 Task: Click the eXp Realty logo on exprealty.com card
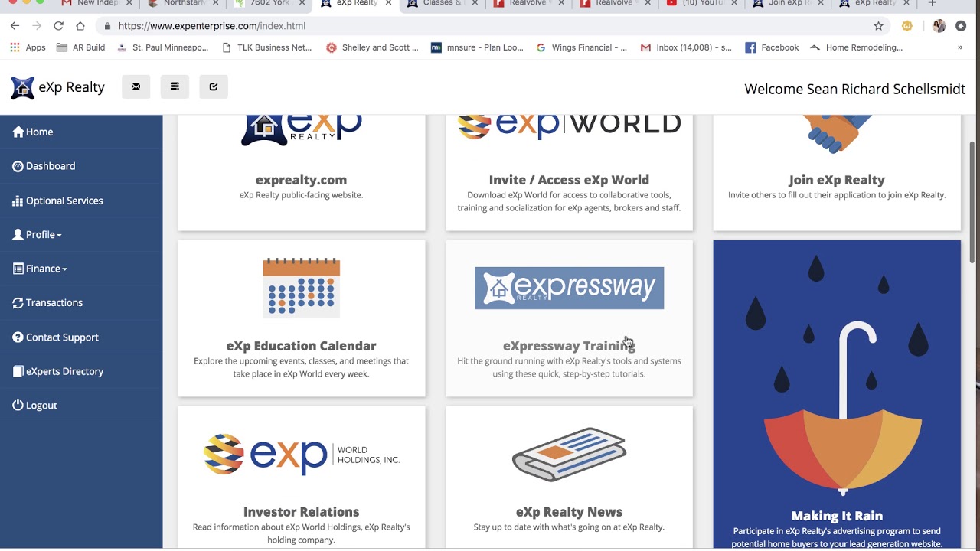click(x=301, y=130)
